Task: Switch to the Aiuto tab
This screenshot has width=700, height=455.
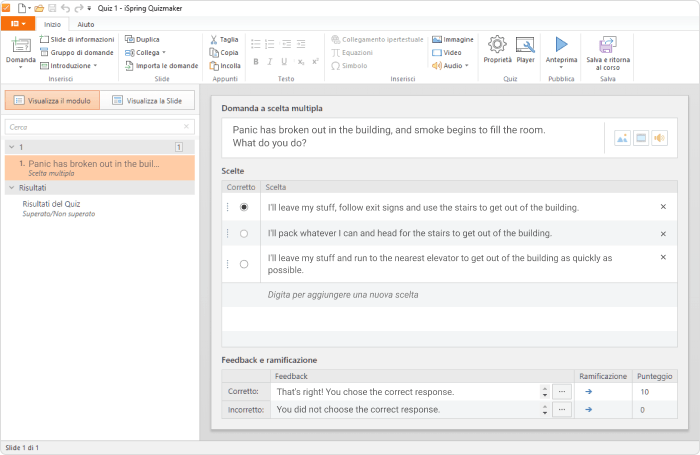Action: 86,24
